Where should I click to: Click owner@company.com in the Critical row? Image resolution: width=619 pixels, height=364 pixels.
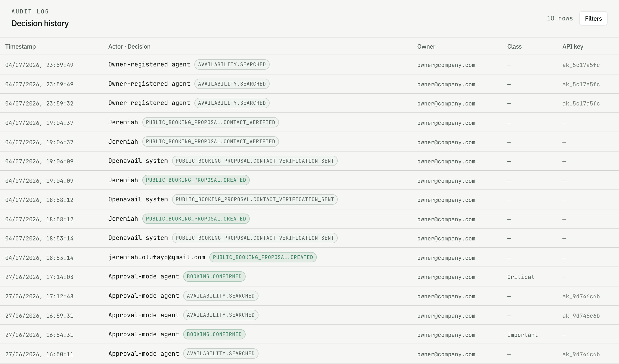(446, 277)
